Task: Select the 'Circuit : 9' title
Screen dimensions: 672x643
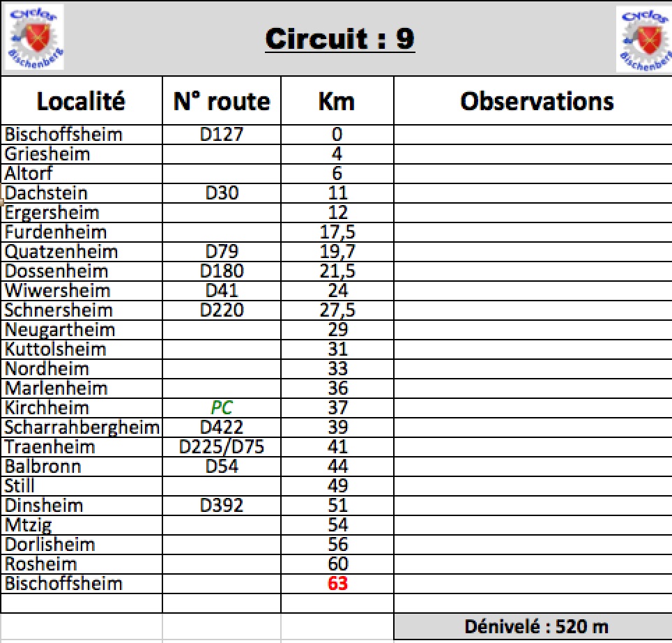Action: (340, 39)
